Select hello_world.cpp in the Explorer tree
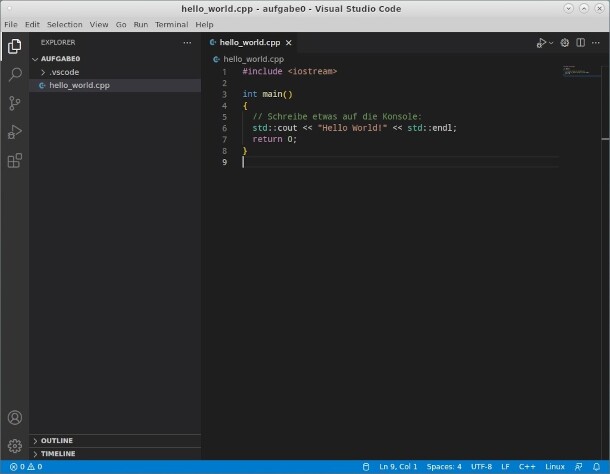The width and height of the screenshot is (610, 474). pyautogui.click(x=115, y=86)
